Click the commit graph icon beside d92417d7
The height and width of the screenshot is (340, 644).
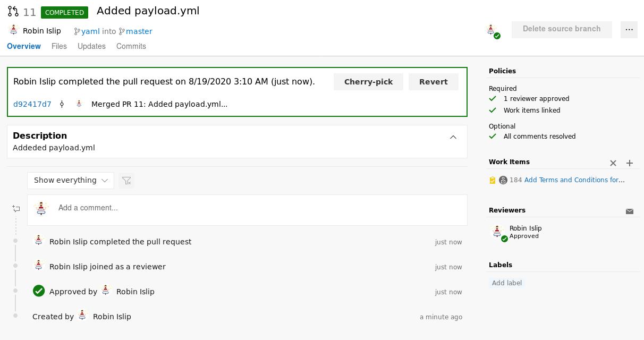[62, 105]
